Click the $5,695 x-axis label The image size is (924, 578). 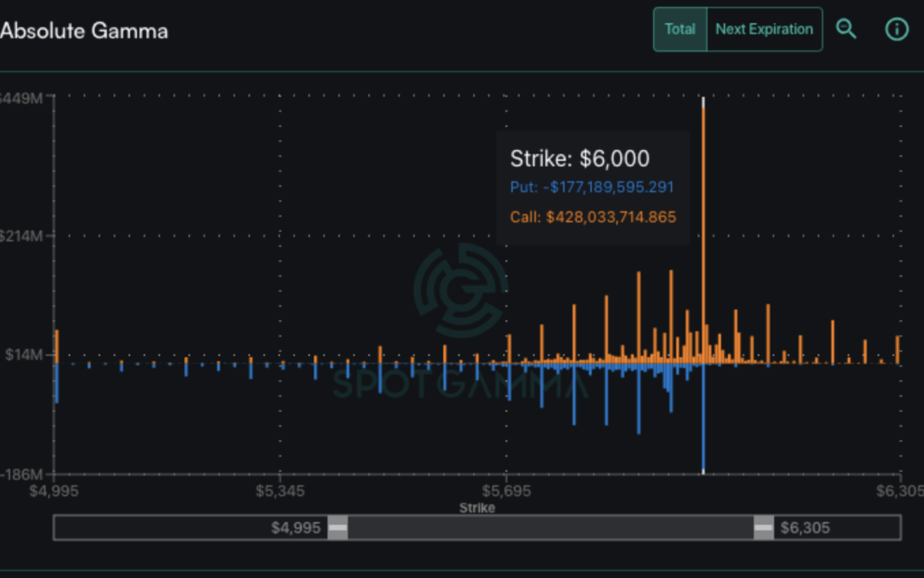506,491
